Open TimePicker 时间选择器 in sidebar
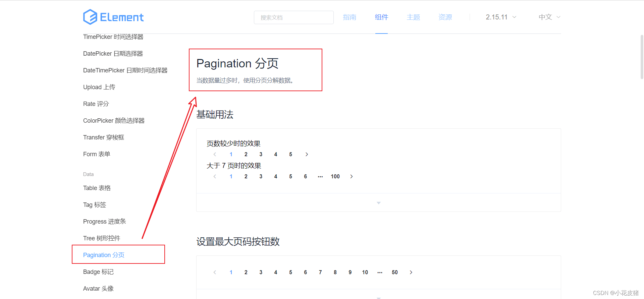Image resolution: width=644 pixels, height=299 pixels. tap(113, 37)
